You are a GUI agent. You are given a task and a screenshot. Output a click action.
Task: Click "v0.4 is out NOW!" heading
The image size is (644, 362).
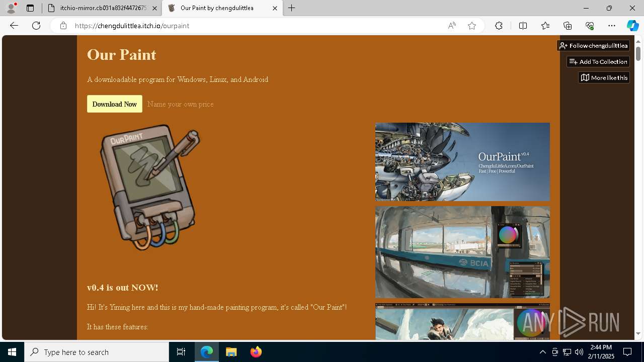[x=122, y=288]
